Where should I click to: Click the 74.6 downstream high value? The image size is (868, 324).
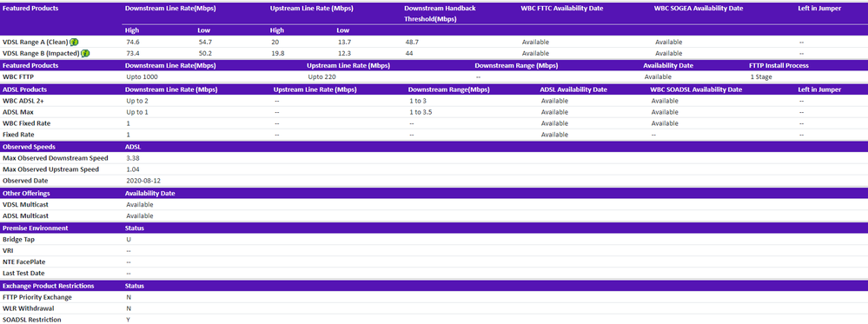tap(132, 42)
